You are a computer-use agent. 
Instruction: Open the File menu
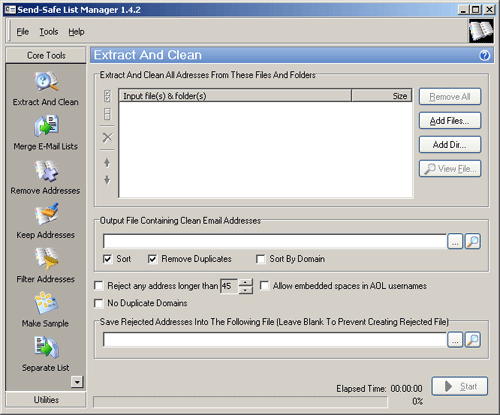(x=23, y=32)
